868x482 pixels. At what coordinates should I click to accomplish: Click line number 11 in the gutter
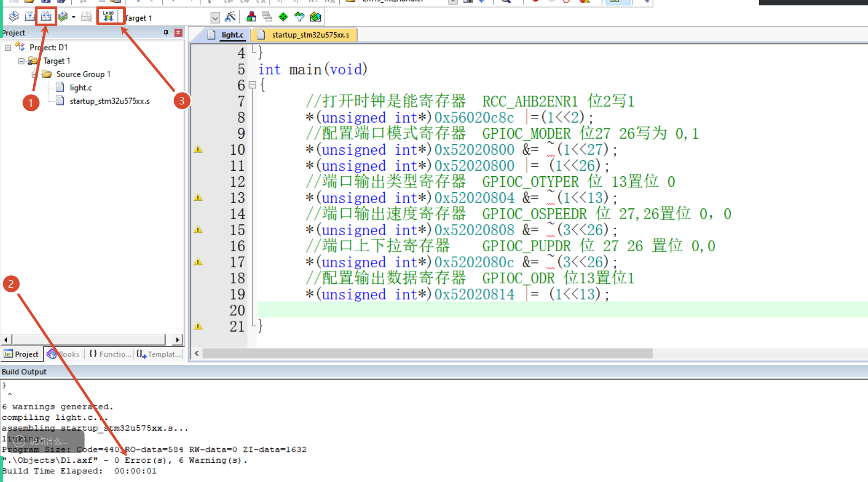click(237, 166)
